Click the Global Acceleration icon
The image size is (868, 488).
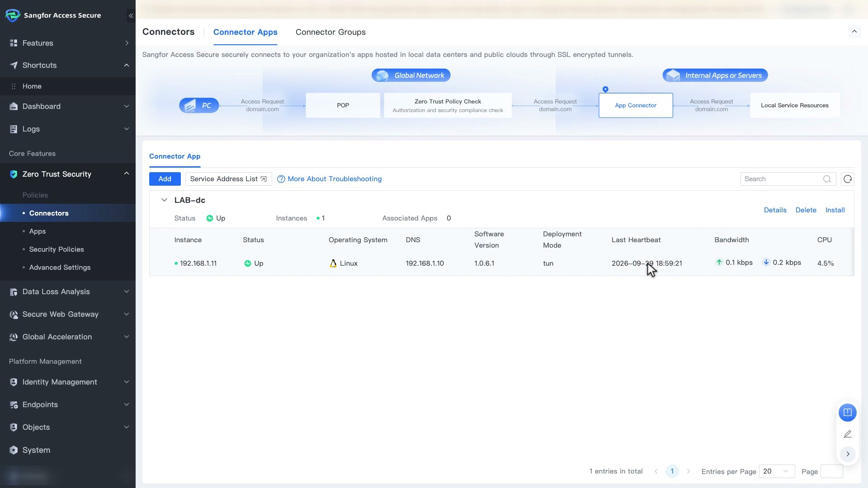coord(14,337)
